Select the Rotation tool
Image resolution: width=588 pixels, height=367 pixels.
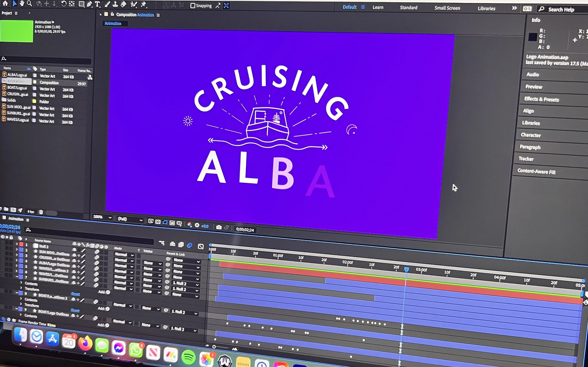tap(64, 4)
